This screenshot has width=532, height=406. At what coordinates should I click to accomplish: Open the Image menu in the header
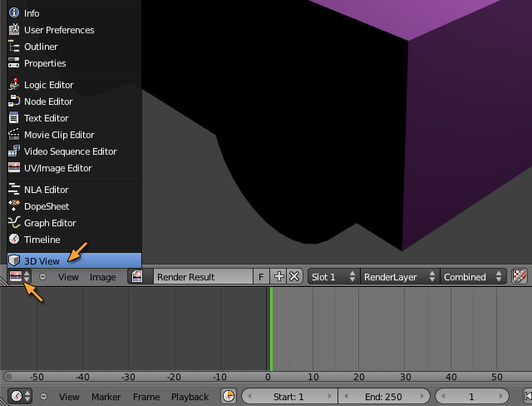(x=103, y=277)
